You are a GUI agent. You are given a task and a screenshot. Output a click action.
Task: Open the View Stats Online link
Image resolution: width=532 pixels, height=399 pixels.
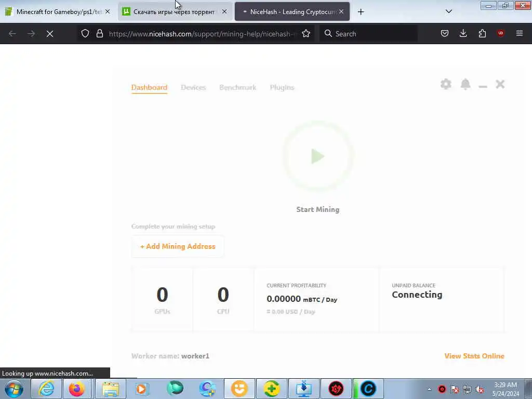[474, 356]
